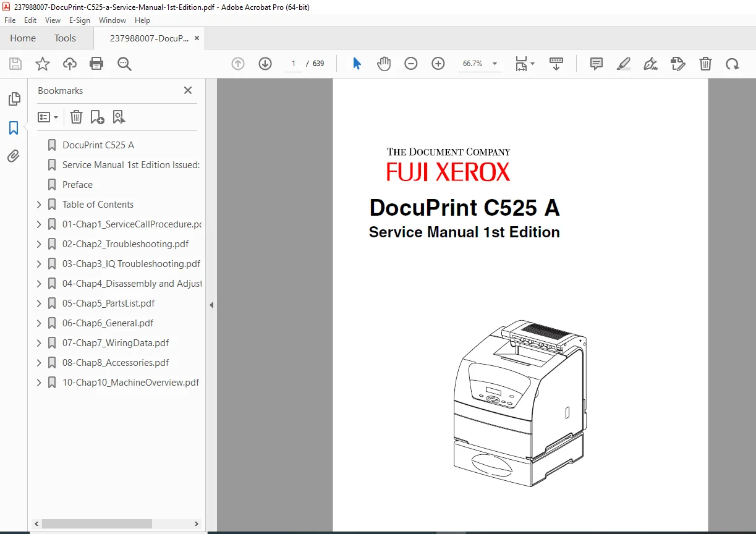756x534 pixels.
Task: Expand the 02-Chap2_Troubleshooting bookmark
Action: pos(39,244)
